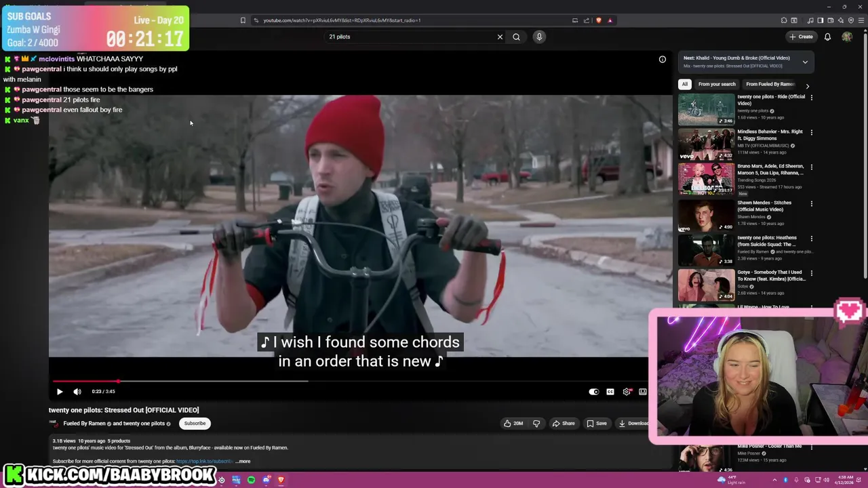Screen dimensions: 868x488
Task: Select the 'From your search' chip
Action: (x=717, y=84)
